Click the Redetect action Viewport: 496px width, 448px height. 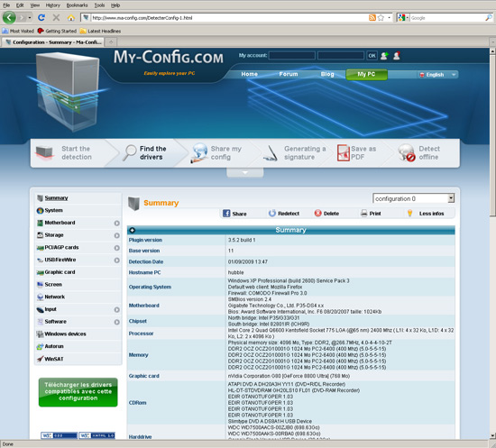284,214
